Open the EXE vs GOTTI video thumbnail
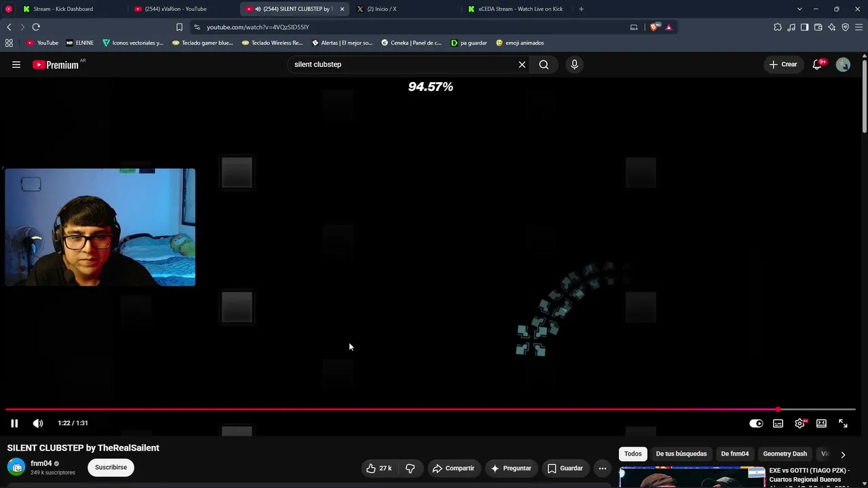 [x=692, y=477]
